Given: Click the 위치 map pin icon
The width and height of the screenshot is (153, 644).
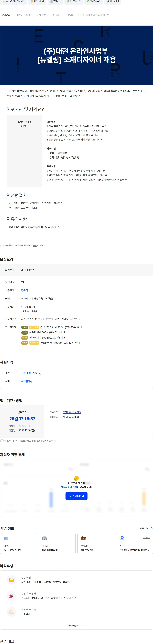Looking at the screenshot, I should (122, 538).
